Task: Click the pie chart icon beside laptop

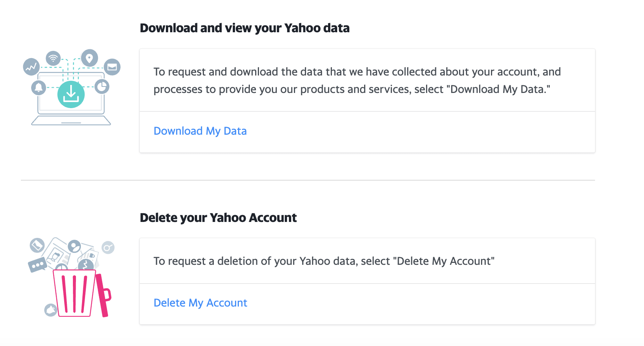Action: pyautogui.click(x=102, y=87)
